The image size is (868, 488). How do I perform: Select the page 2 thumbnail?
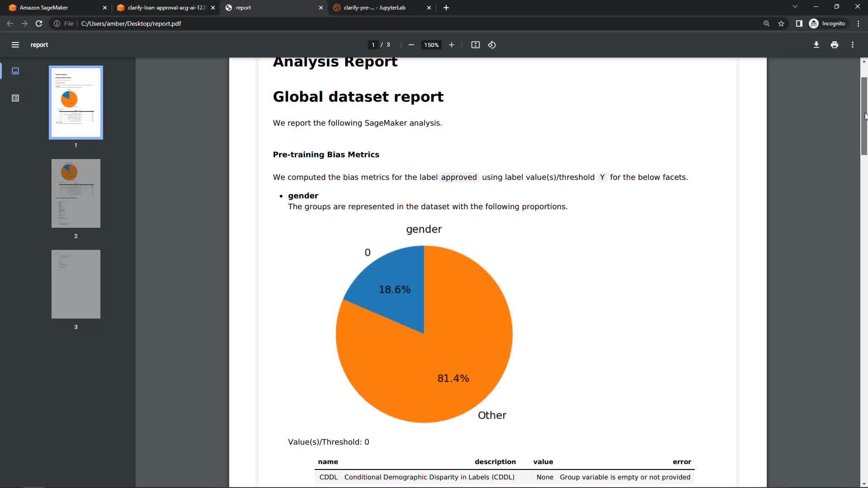(76, 193)
